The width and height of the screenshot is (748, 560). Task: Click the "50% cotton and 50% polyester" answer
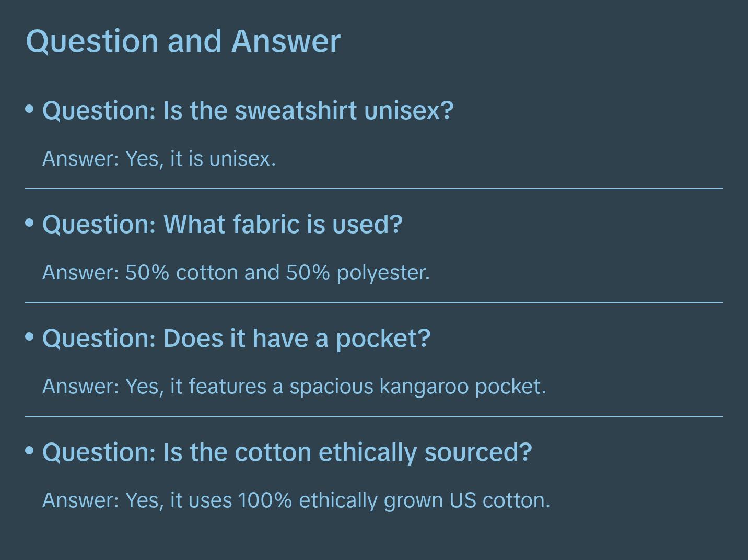tap(236, 273)
